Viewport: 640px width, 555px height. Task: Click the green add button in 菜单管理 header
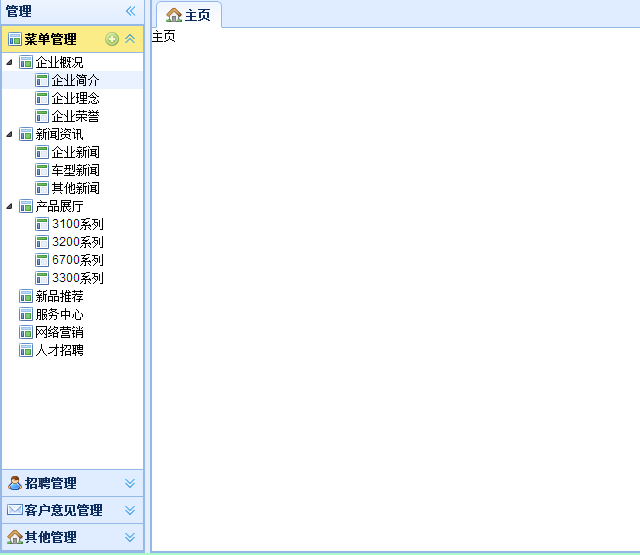click(x=112, y=39)
